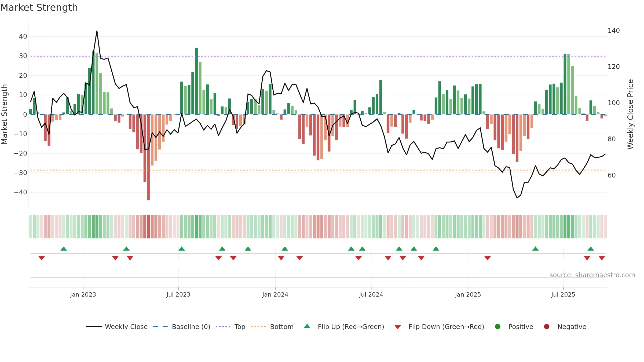
Task: Click the darkest red heat-strip cell
Action: click(x=148, y=227)
